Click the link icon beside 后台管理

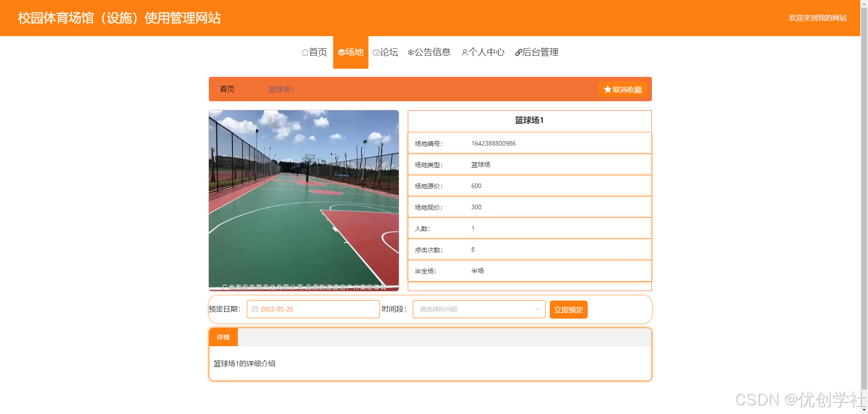[519, 52]
